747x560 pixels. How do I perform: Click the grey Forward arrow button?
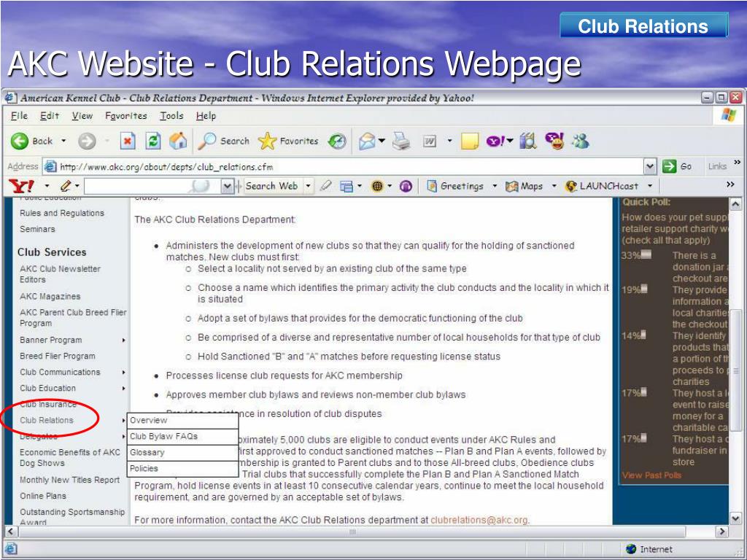[87, 141]
